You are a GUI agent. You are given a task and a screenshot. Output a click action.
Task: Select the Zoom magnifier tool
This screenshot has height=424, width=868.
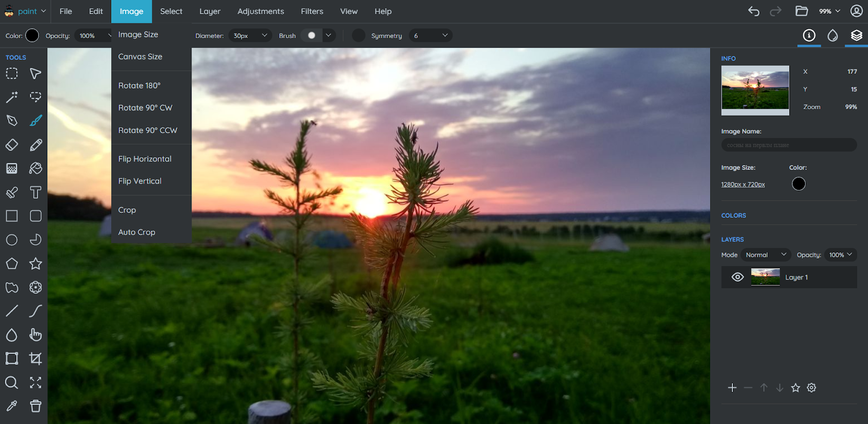11,383
